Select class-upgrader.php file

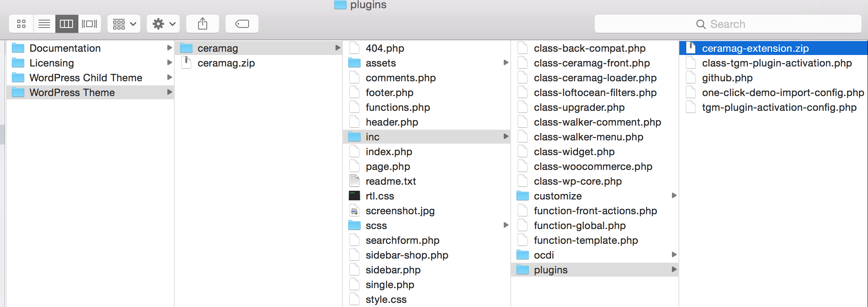(x=594, y=107)
